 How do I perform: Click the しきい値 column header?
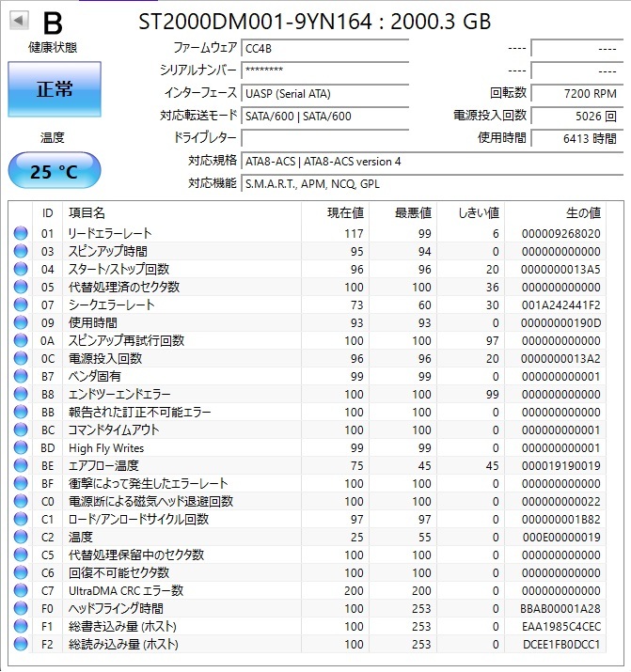[x=471, y=213]
